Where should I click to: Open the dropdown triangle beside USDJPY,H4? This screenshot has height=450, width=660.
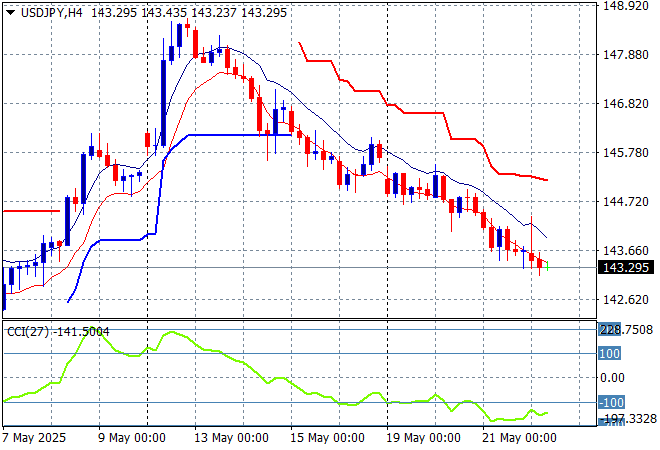pyautogui.click(x=10, y=11)
